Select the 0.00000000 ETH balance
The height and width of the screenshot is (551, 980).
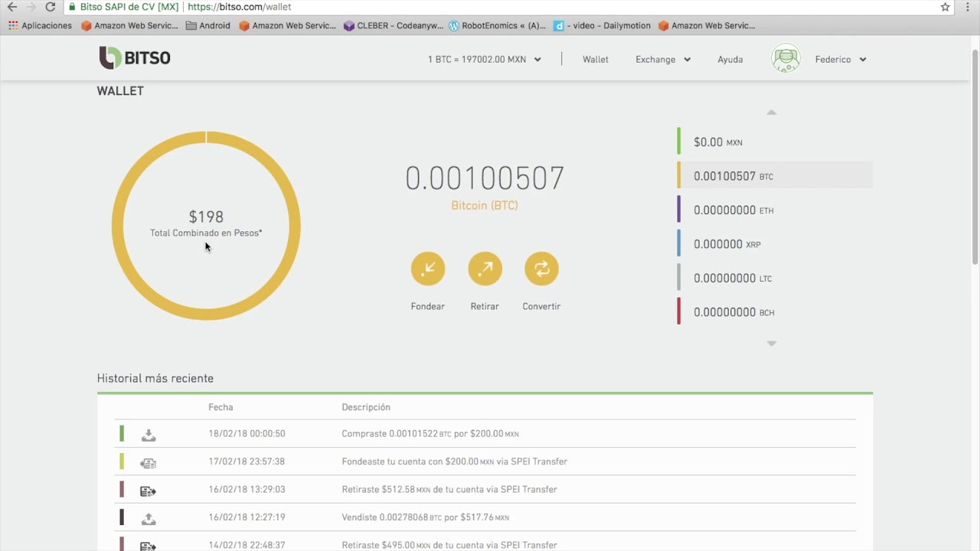[x=775, y=210]
